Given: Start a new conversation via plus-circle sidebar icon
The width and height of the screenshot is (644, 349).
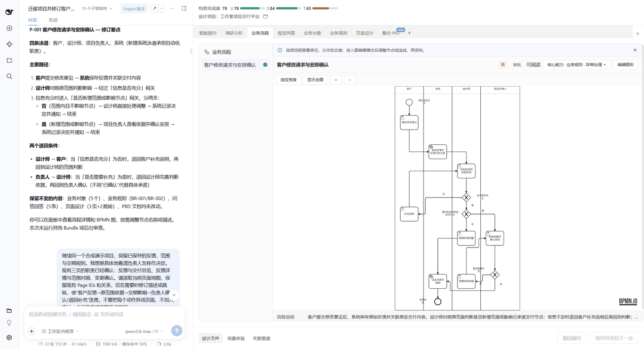Looking at the screenshot, I should pyautogui.click(x=9, y=28).
